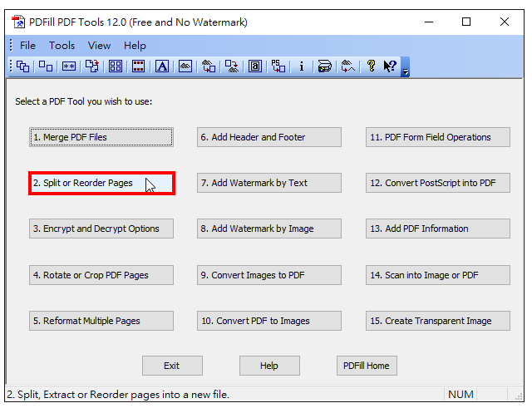Click the Scan into Image scanner icon

pos(325,66)
